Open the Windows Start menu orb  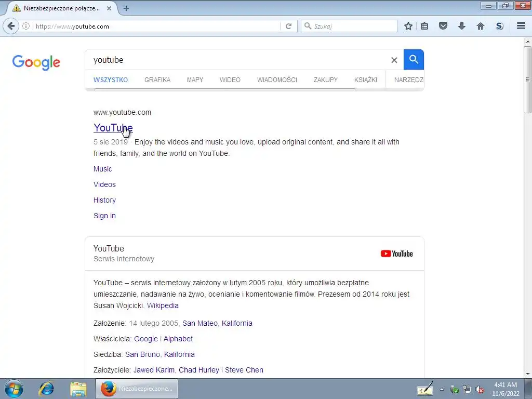click(14, 389)
